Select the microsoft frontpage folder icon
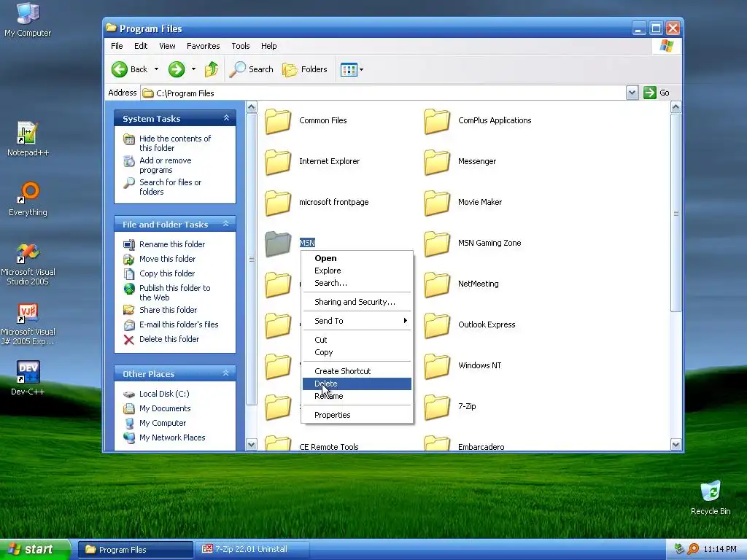 (278, 203)
